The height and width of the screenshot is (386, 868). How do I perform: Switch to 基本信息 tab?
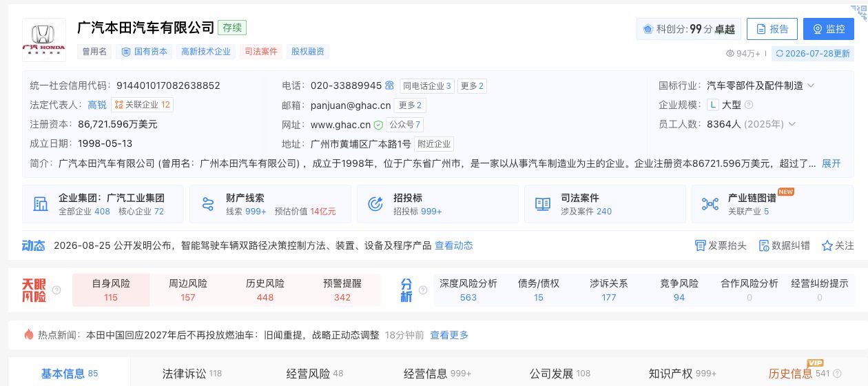click(70, 374)
